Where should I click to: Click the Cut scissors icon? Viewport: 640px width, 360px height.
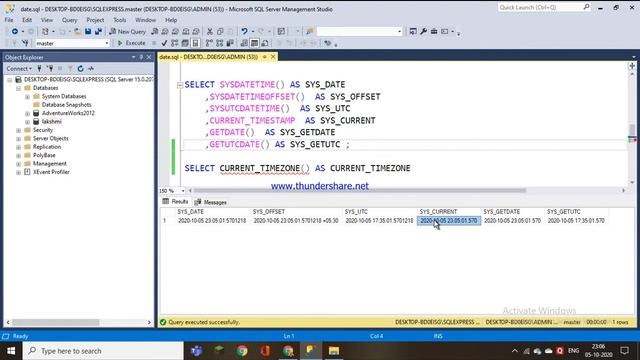210,31
